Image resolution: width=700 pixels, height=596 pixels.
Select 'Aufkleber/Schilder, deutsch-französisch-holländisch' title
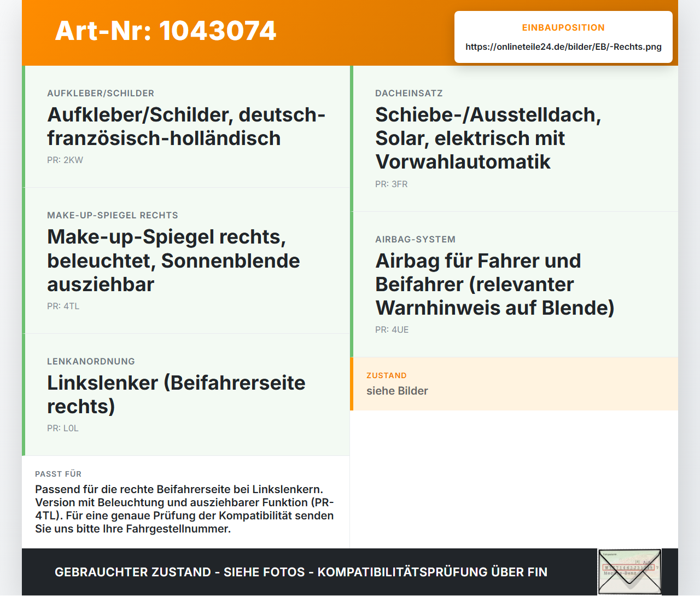click(x=186, y=126)
